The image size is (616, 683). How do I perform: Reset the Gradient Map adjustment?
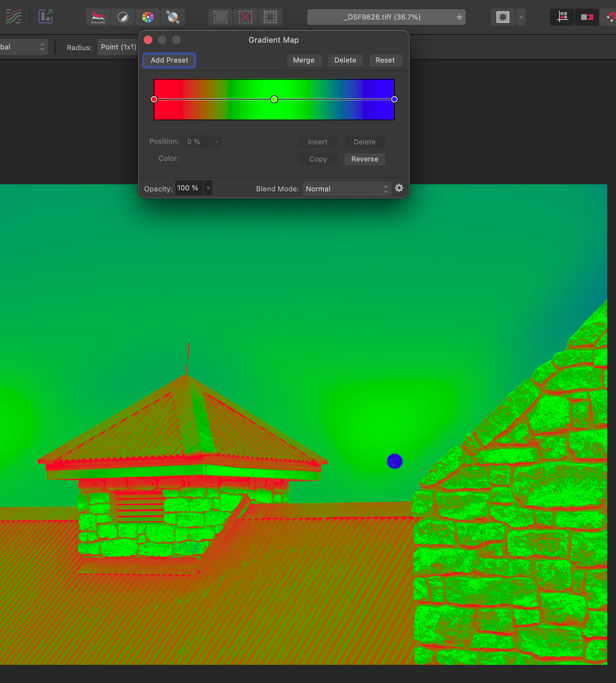click(386, 60)
